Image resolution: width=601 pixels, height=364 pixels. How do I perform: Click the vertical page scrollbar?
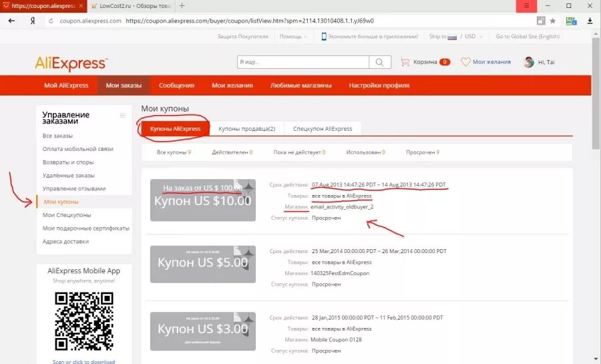tap(596, 92)
